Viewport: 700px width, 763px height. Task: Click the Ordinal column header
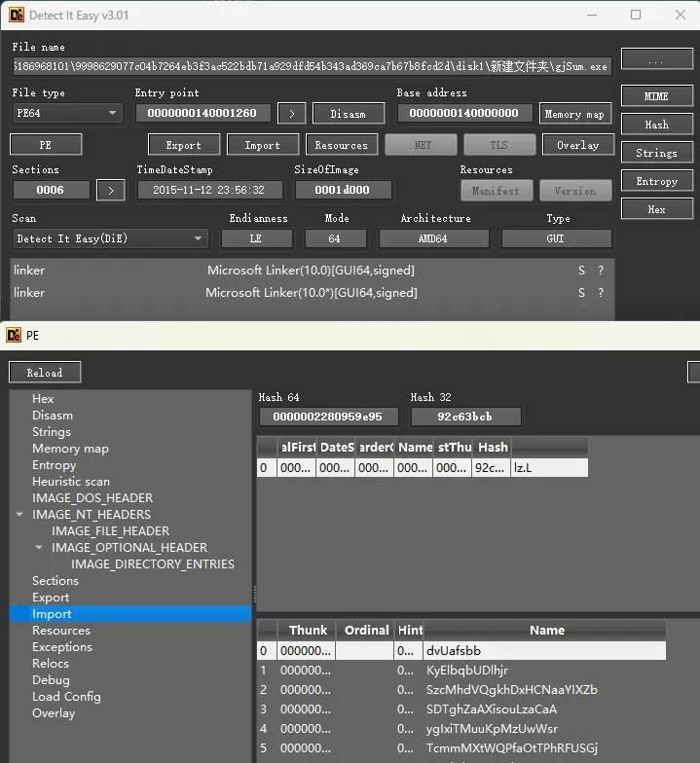[364, 631]
